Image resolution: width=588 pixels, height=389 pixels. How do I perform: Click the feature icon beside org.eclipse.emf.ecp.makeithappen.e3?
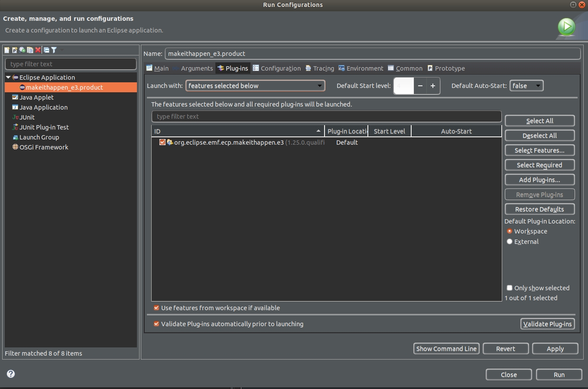click(170, 142)
